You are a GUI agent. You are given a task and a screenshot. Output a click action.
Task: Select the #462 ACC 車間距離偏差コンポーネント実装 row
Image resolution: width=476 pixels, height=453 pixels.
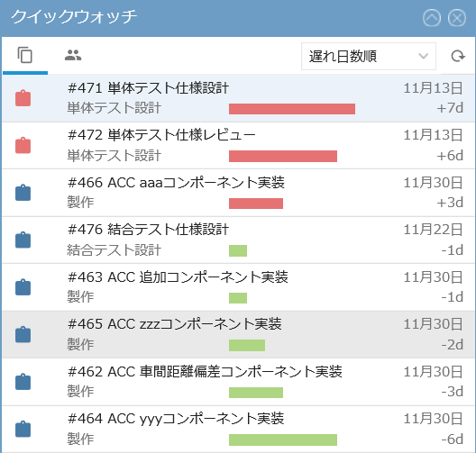click(238, 382)
